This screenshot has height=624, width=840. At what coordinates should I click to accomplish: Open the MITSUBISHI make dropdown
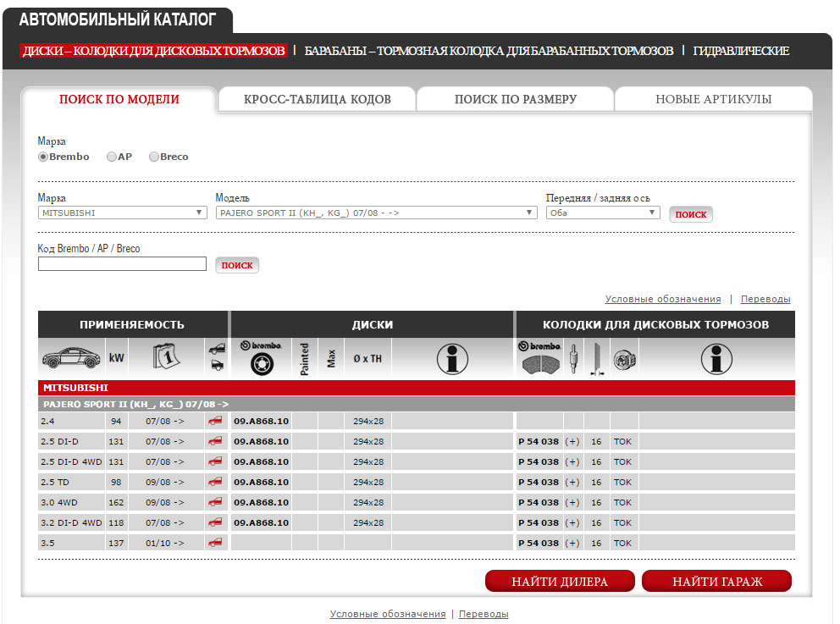click(122, 213)
